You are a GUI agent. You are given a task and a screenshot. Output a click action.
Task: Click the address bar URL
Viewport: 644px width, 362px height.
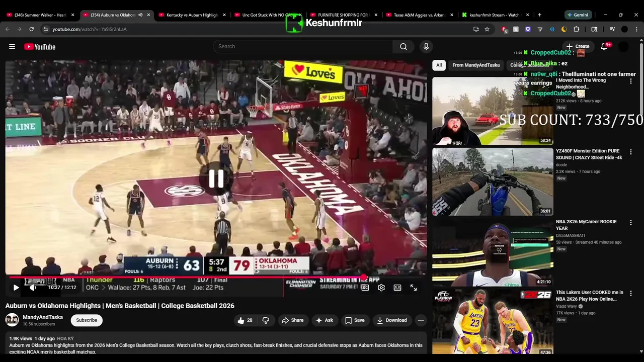[x=90, y=29]
